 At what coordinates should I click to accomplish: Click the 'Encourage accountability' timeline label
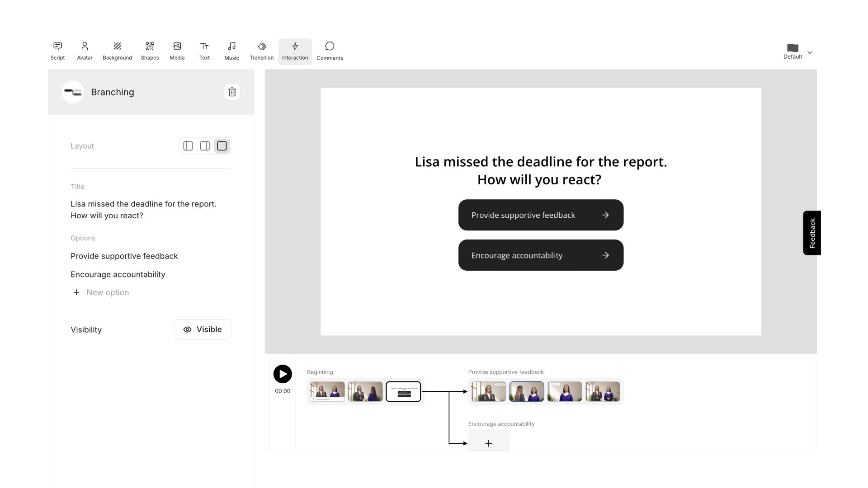pyautogui.click(x=501, y=424)
